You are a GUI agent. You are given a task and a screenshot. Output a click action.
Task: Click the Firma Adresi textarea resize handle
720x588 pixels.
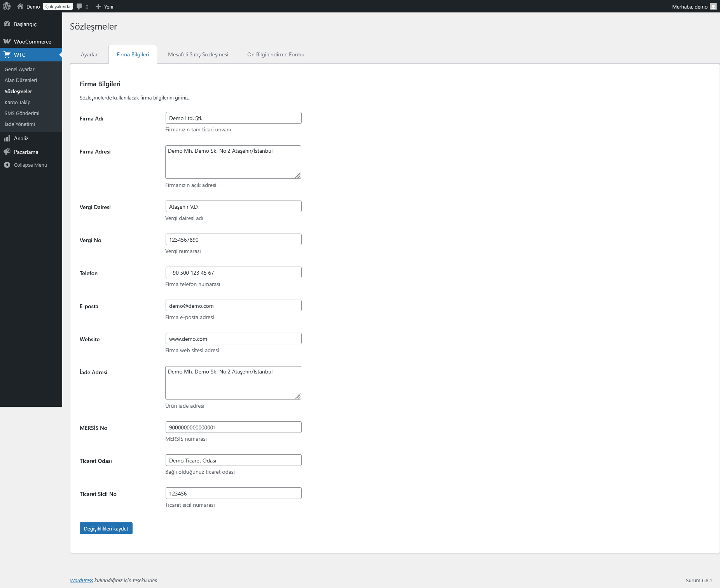pos(298,175)
